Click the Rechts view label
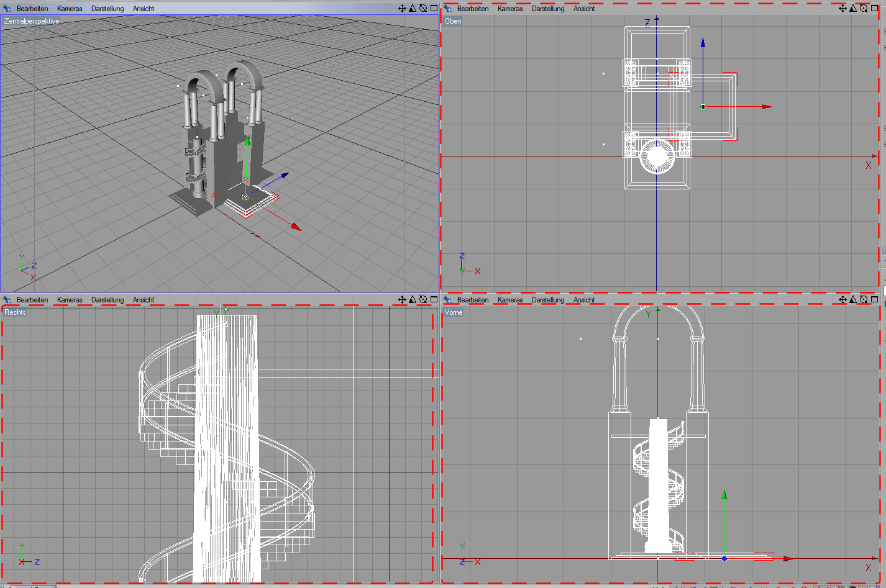886x588 pixels. pos(15,312)
